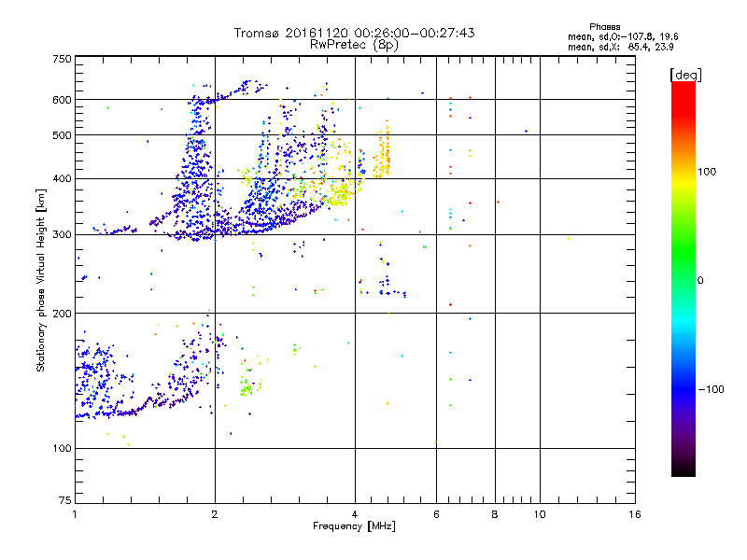Click the '16' x-axis tick label
The height and width of the screenshot is (560, 747).
pos(635,514)
